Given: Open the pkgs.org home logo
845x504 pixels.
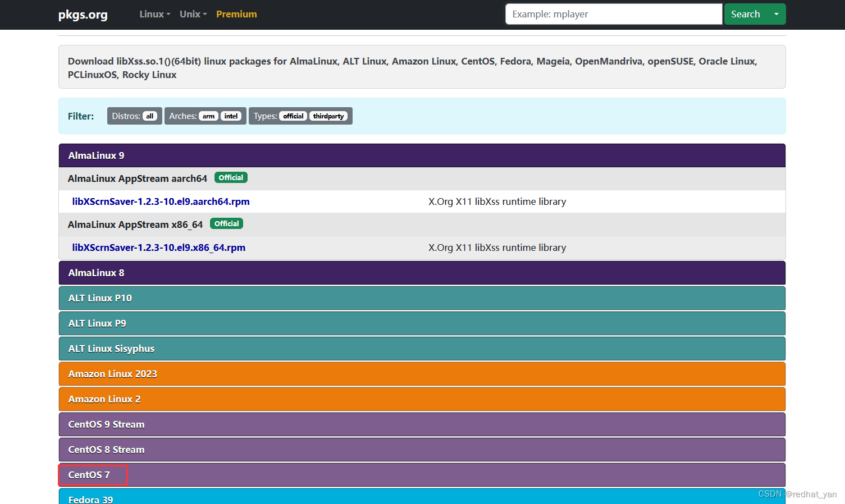Looking at the screenshot, I should [x=82, y=15].
